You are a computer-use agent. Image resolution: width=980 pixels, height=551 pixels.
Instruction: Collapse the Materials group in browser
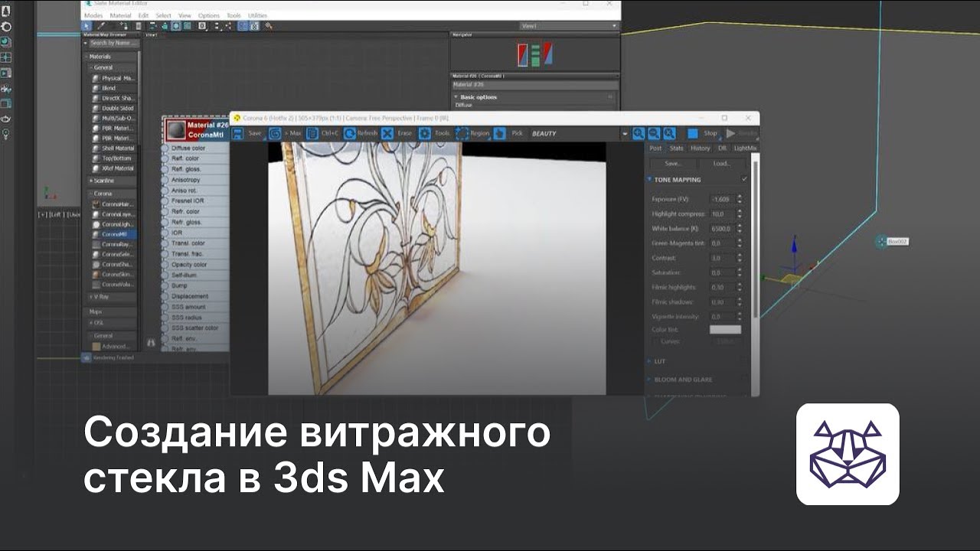[86, 57]
